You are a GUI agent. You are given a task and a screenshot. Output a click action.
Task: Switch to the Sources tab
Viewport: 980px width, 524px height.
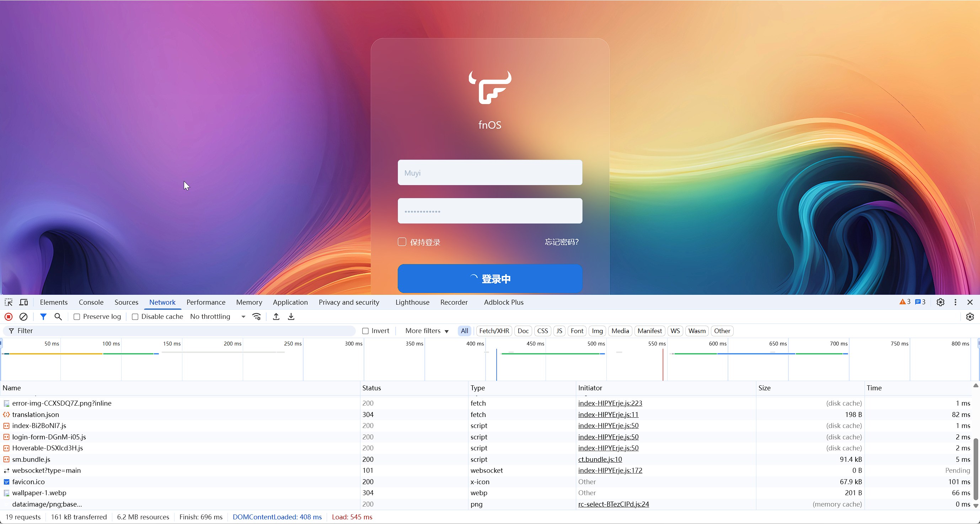click(x=126, y=302)
